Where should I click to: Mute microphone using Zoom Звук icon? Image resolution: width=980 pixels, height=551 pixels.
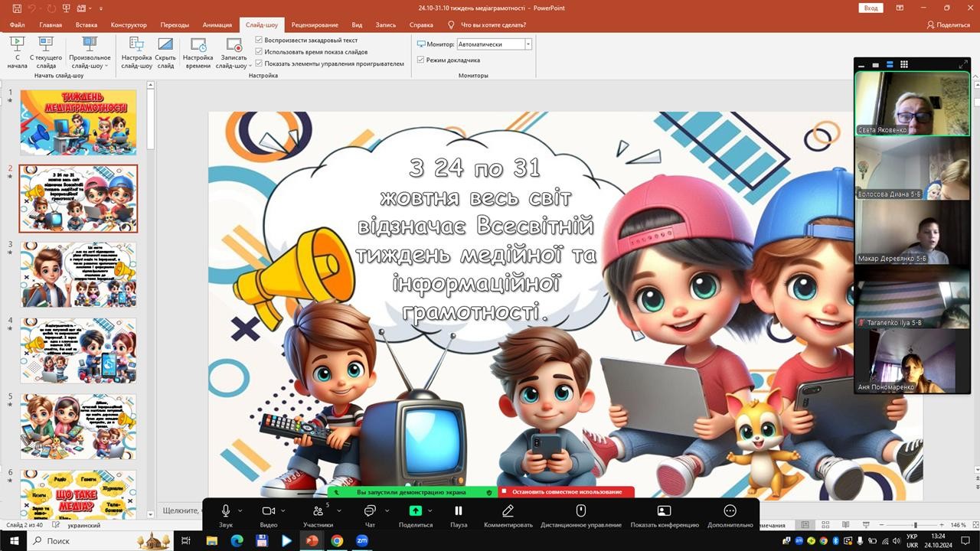[226, 510]
